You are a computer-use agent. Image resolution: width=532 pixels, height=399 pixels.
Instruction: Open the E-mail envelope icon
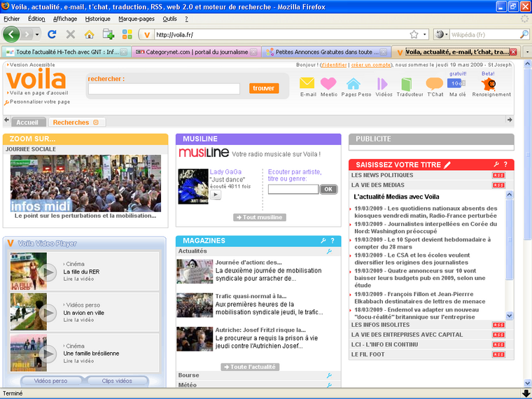307,83
